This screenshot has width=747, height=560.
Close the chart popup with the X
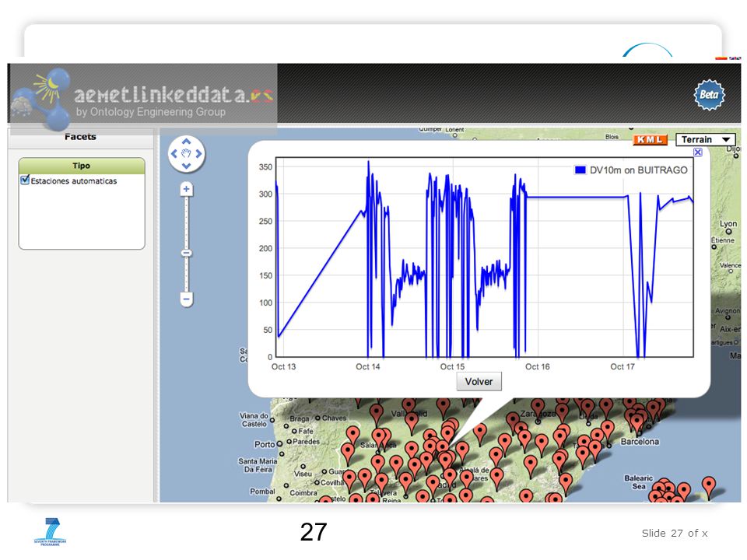pyautogui.click(x=698, y=152)
